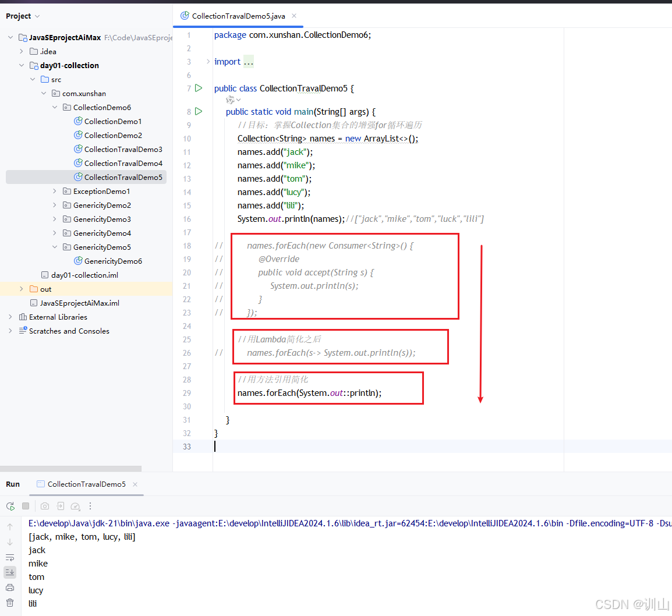
Task: Click the up arrow in the console sidebar
Action: click(x=9, y=526)
